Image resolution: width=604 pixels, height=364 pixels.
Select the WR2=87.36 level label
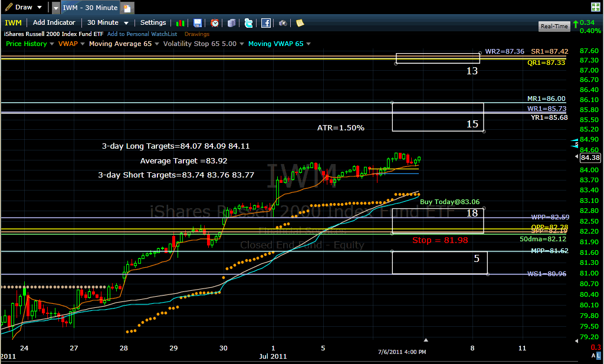tap(505, 51)
